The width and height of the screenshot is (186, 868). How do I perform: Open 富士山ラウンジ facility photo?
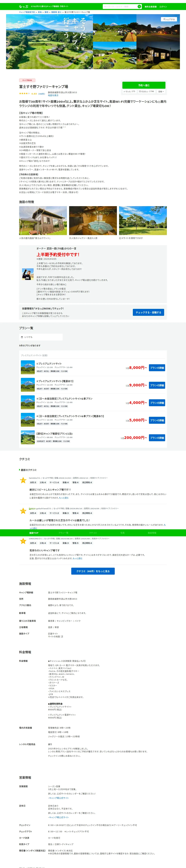(x=43, y=221)
